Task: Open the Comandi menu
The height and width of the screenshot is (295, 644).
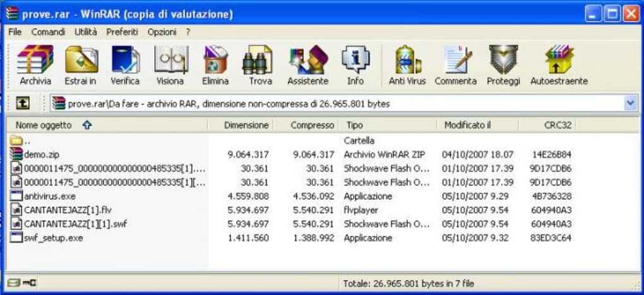Action: 48,32
